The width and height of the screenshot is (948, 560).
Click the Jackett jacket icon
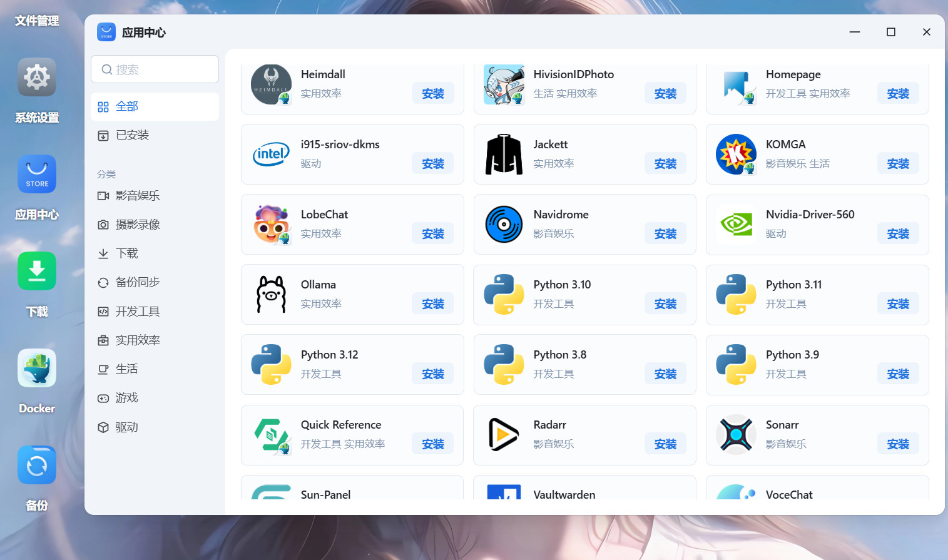click(x=504, y=154)
